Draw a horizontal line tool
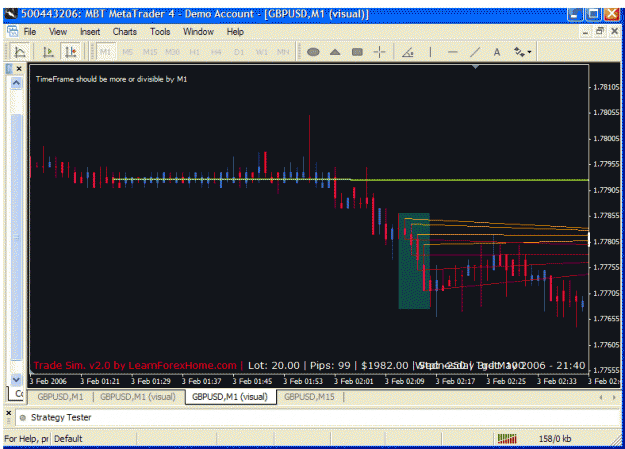The image size is (625, 449). pos(452,52)
